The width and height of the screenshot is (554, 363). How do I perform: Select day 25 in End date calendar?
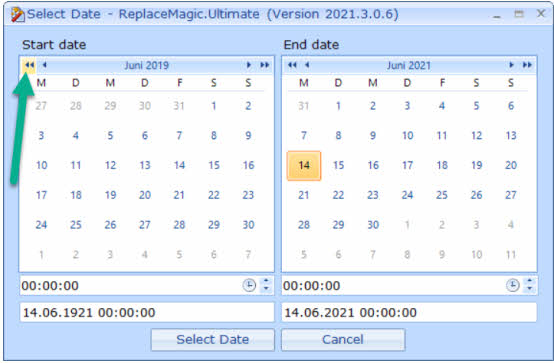point(442,195)
